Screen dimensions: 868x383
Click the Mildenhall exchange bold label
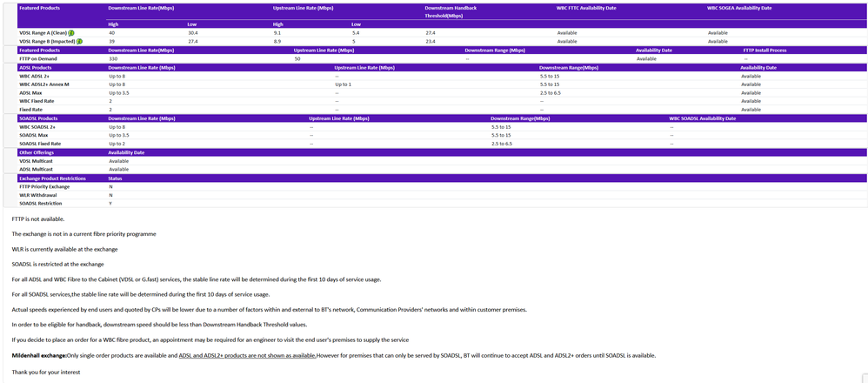pos(40,355)
